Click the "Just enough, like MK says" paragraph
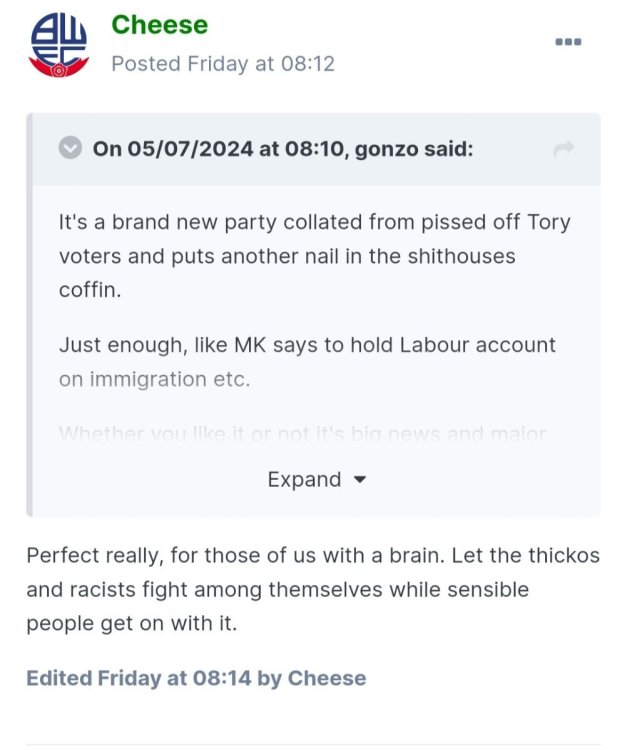627x750 pixels. 307,345
